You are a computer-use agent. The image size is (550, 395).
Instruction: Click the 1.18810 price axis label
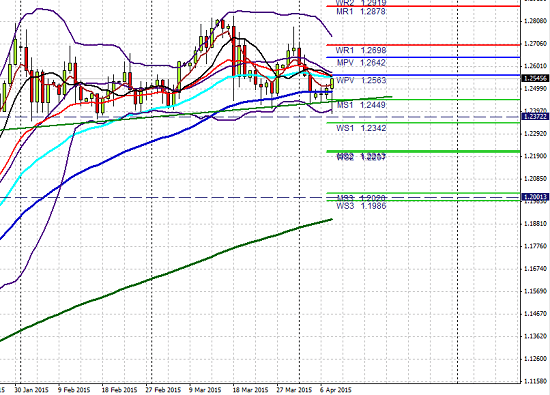point(535,223)
